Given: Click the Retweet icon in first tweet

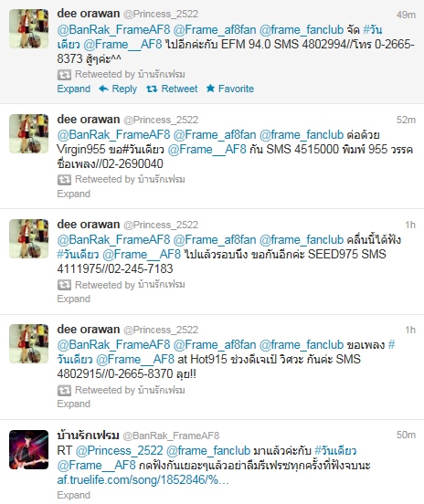Looking at the screenshot, I should [x=152, y=89].
